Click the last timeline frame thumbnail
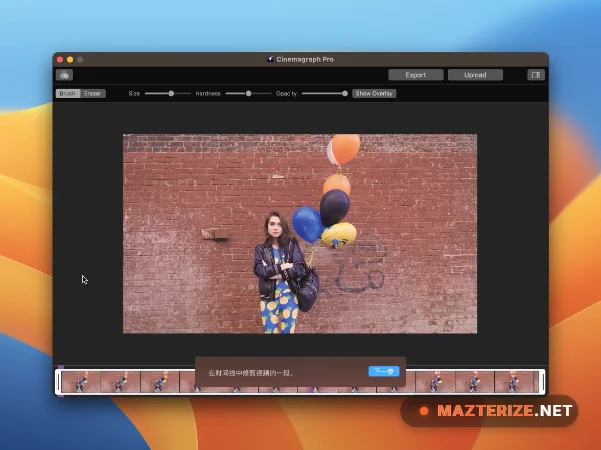This screenshot has height=450, width=601. [516, 382]
